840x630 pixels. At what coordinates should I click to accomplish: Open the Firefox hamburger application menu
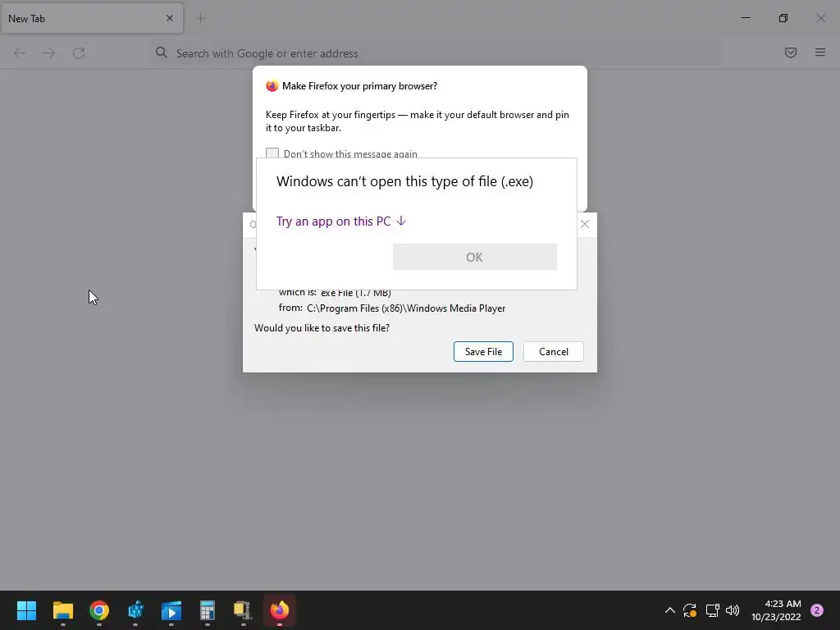820,52
